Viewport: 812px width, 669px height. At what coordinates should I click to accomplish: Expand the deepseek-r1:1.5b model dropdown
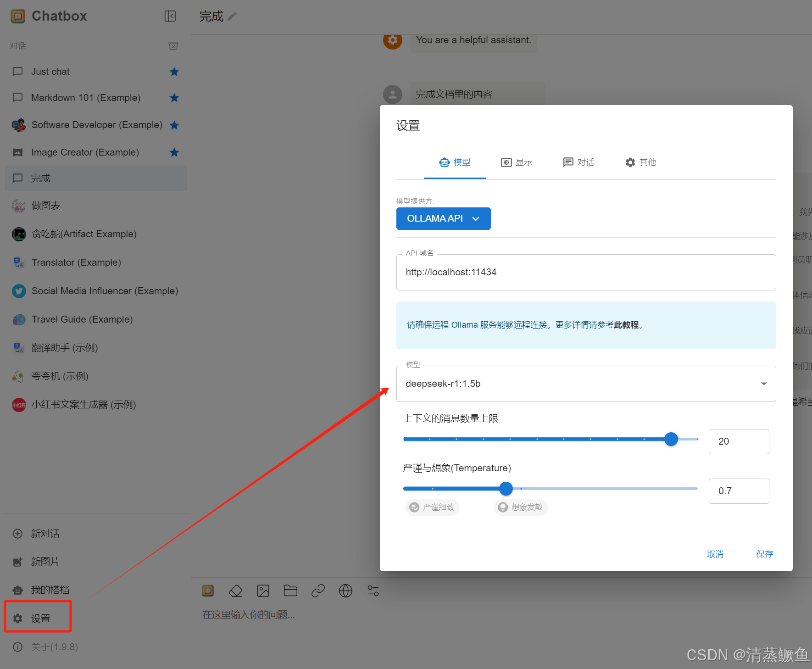coord(586,384)
